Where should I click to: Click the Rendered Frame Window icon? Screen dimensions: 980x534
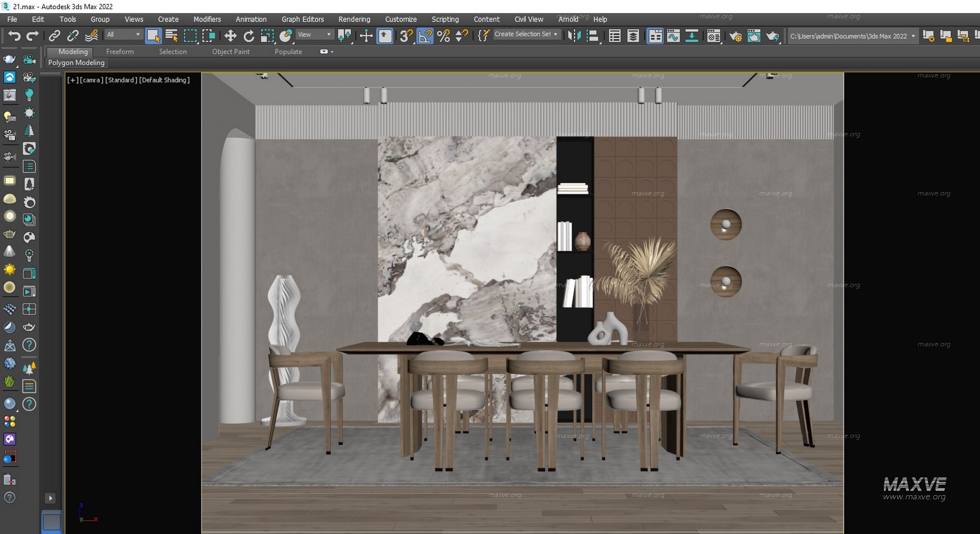pyautogui.click(x=754, y=36)
